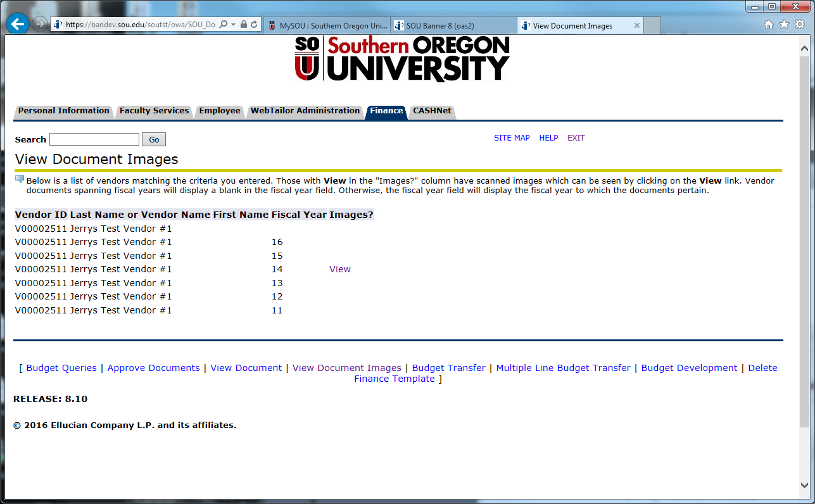The width and height of the screenshot is (815, 504).
Task: Click the View link for fiscal year 14
Action: coord(340,269)
